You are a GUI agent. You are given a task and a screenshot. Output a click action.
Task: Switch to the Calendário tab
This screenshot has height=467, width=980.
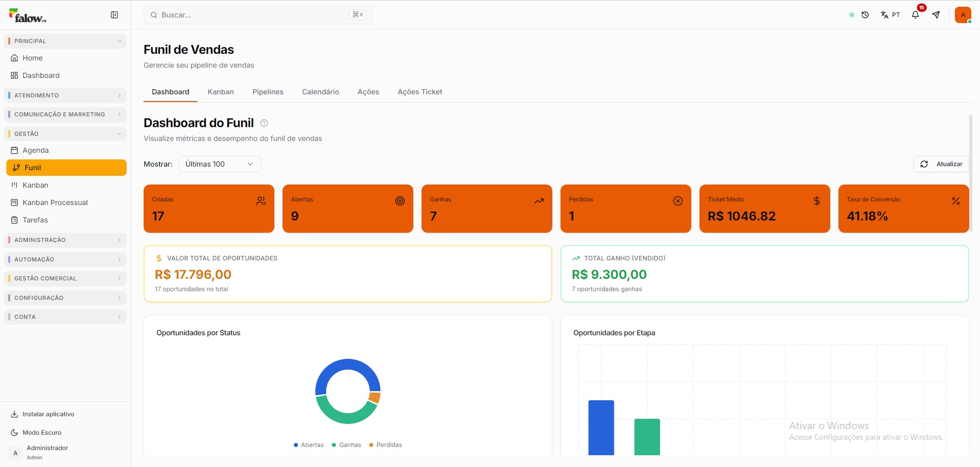point(321,92)
